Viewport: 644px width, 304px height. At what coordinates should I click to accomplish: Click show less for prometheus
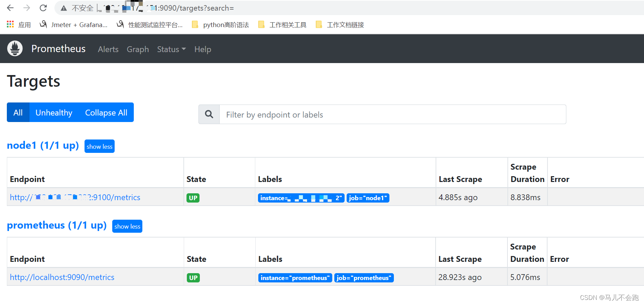point(127,226)
